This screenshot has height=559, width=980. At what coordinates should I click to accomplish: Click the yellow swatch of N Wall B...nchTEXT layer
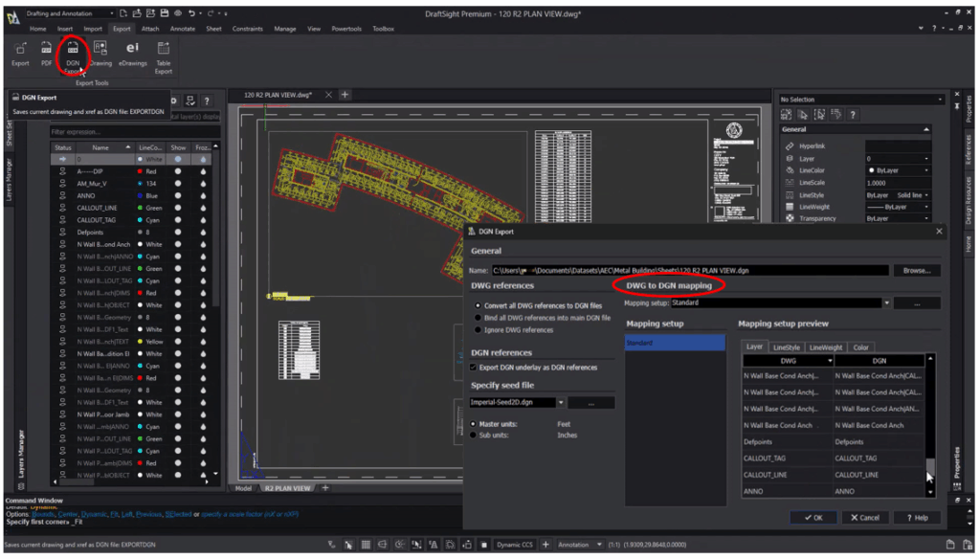pyautogui.click(x=140, y=342)
